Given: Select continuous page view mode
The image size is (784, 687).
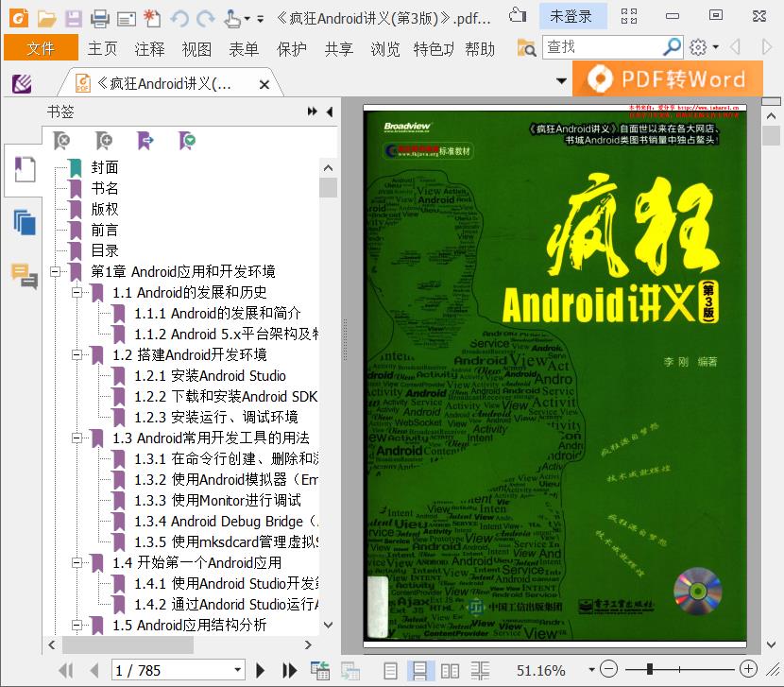Looking at the screenshot, I should [x=419, y=671].
